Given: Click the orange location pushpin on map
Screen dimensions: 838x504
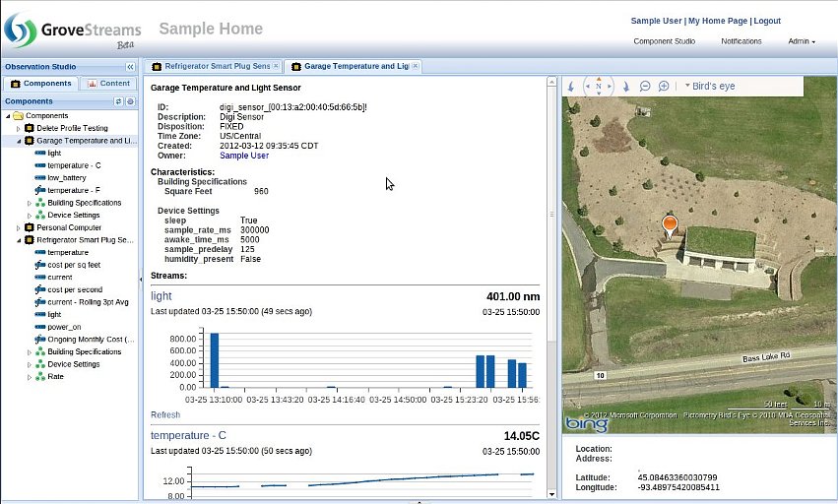Looking at the screenshot, I should (x=670, y=225).
